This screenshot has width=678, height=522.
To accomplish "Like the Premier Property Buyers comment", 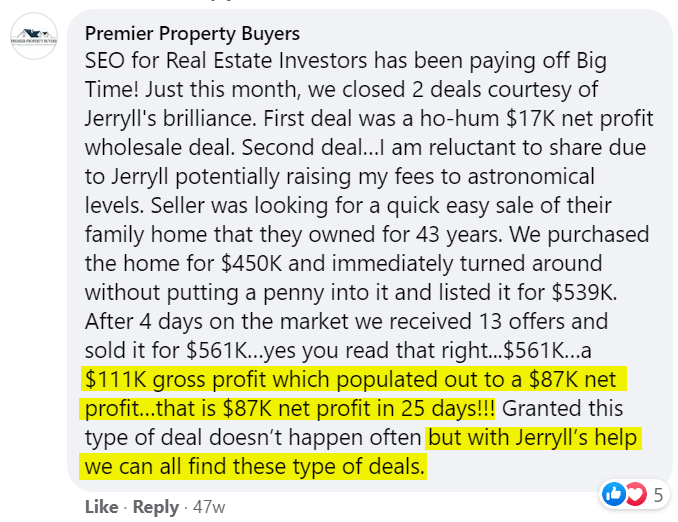I will pos(102,507).
